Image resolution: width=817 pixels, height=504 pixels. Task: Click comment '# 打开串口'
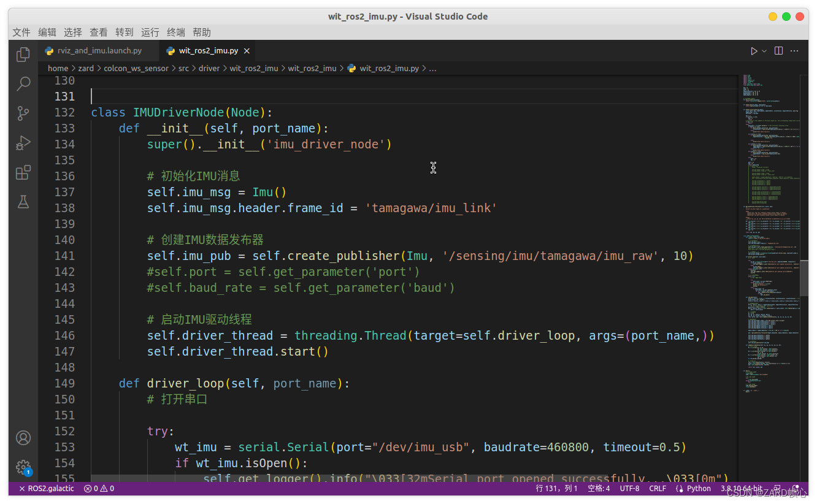177,399
